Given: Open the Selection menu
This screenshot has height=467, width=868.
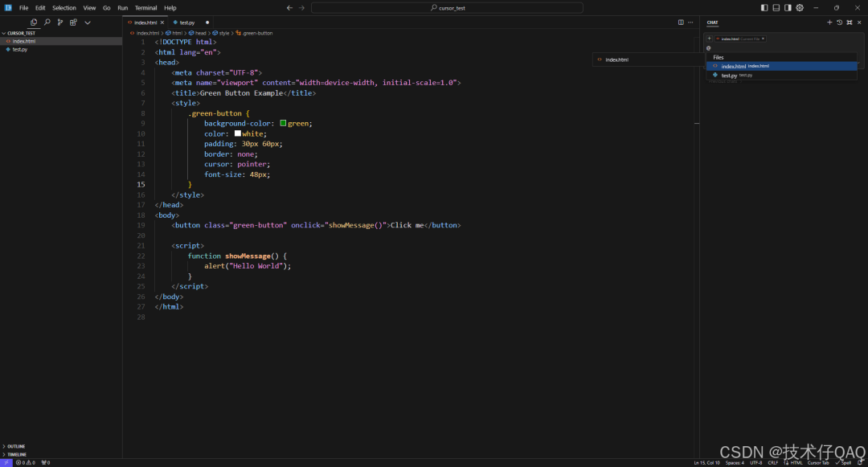Looking at the screenshot, I should pos(64,8).
